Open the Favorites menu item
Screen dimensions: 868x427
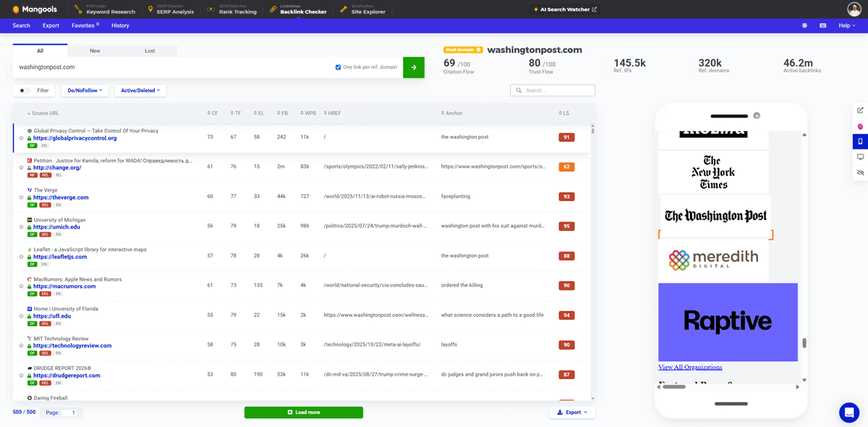click(85, 25)
